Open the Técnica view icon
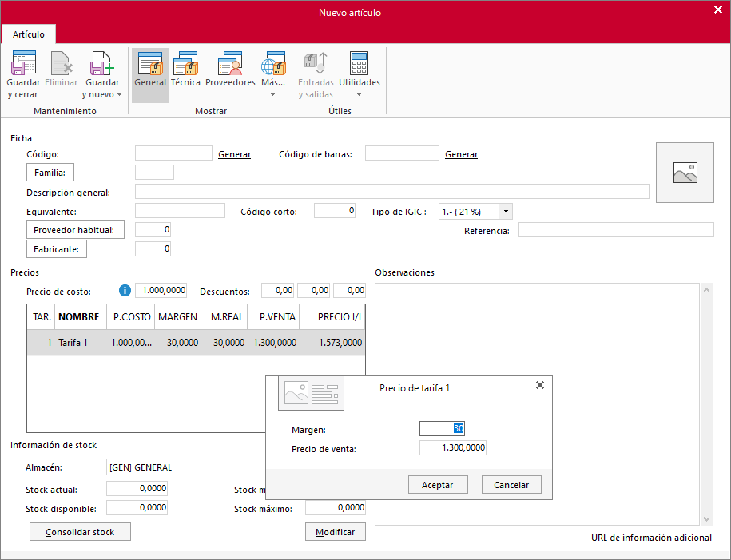The image size is (731, 560). point(185,63)
